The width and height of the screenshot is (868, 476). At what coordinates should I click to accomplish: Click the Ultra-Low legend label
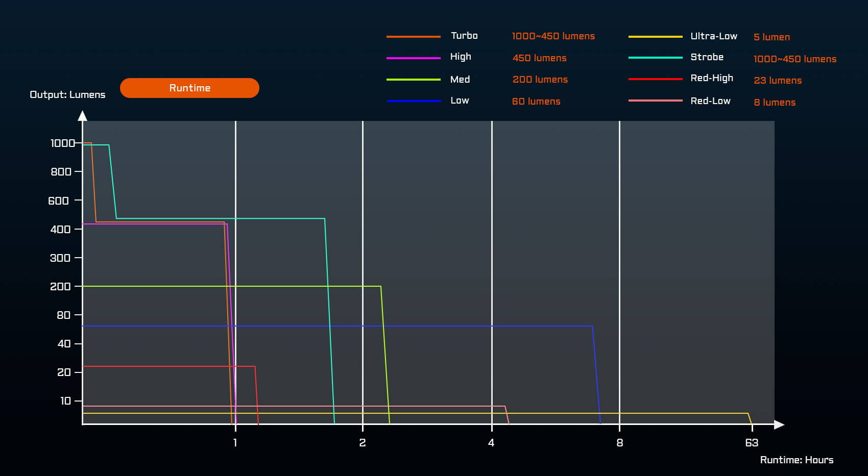(713, 36)
